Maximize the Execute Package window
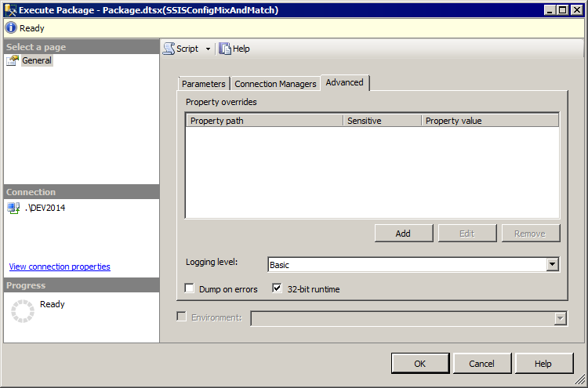This screenshot has width=588, height=388. click(563, 10)
